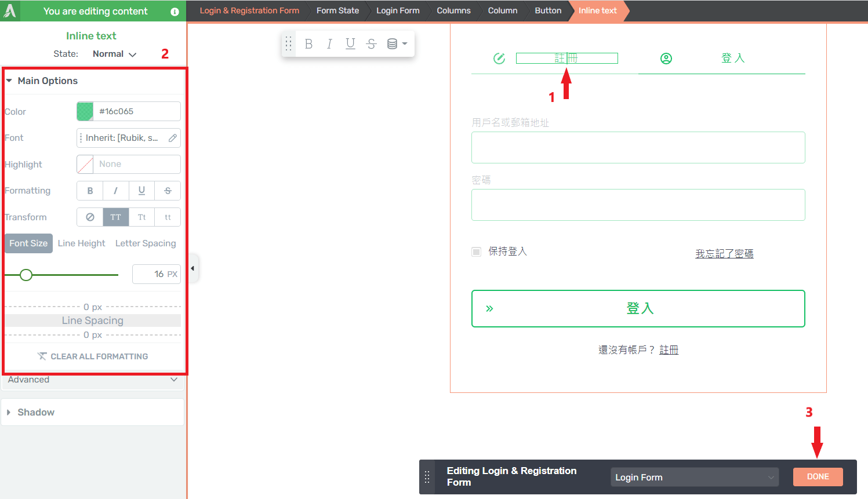The height and width of the screenshot is (499, 868).
Task: Expand the Shadow section
Action: click(x=93, y=412)
